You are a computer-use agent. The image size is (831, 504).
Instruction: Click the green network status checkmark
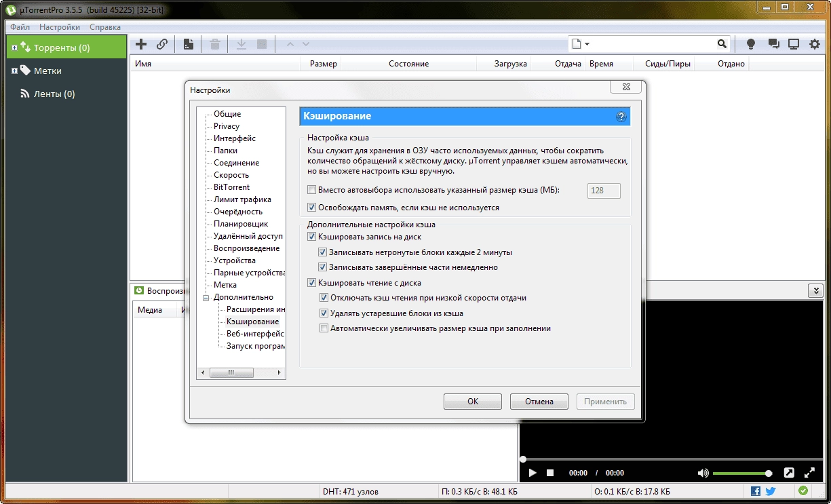click(x=803, y=490)
